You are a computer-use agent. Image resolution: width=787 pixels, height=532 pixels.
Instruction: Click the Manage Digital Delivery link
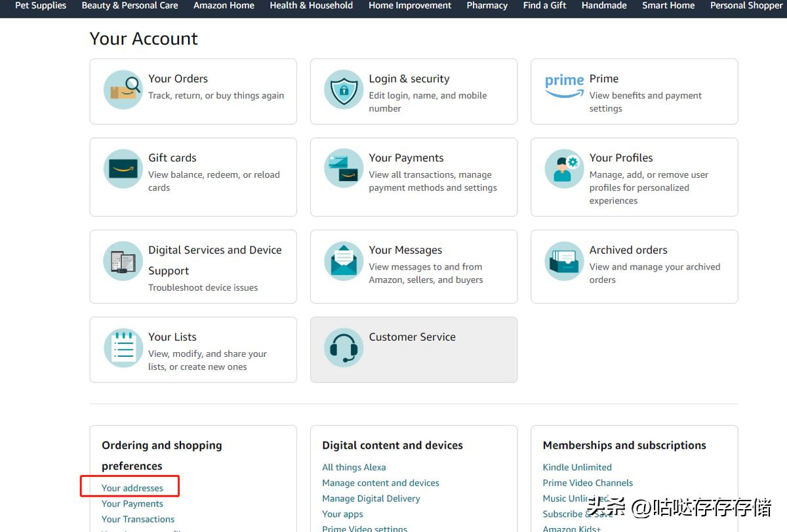371,499
